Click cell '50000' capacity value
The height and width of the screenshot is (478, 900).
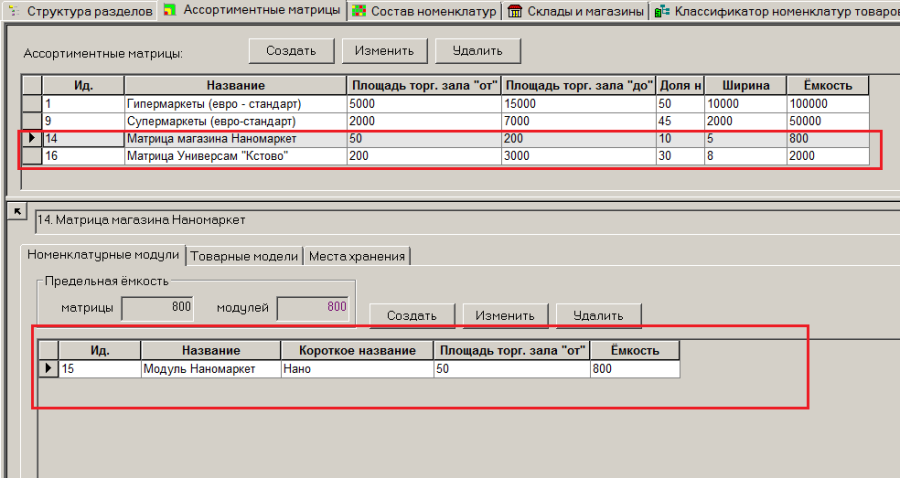pyautogui.click(x=828, y=121)
